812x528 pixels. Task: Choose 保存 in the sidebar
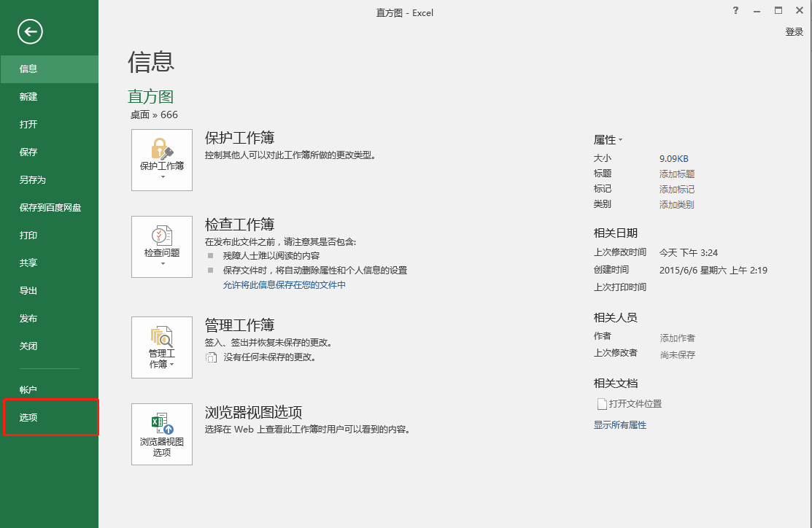coord(49,152)
